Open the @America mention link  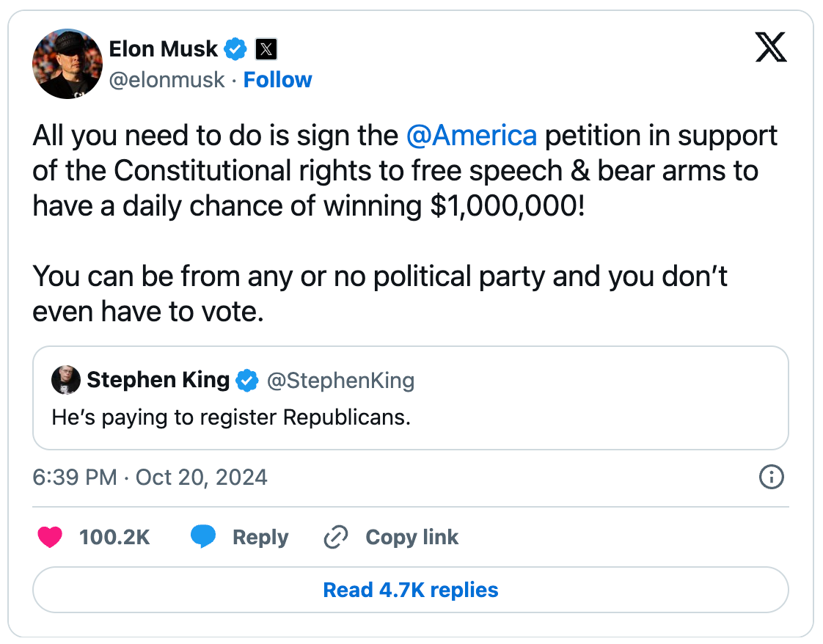click(x=471, y=136)
